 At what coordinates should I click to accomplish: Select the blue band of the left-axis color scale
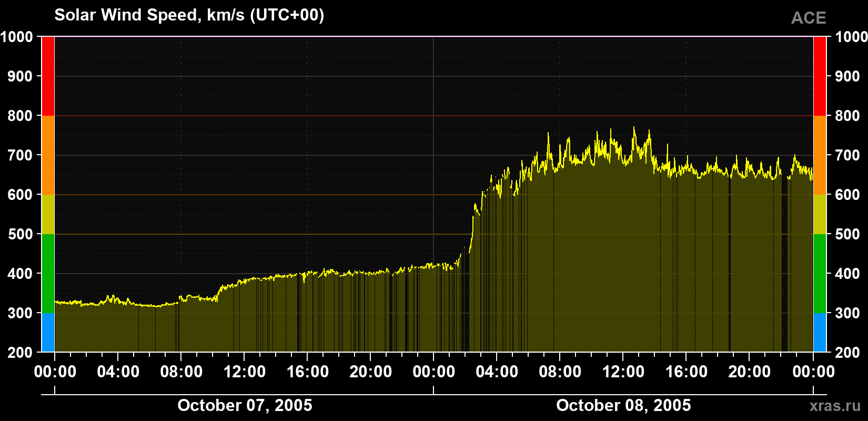[x=48, y=333]
